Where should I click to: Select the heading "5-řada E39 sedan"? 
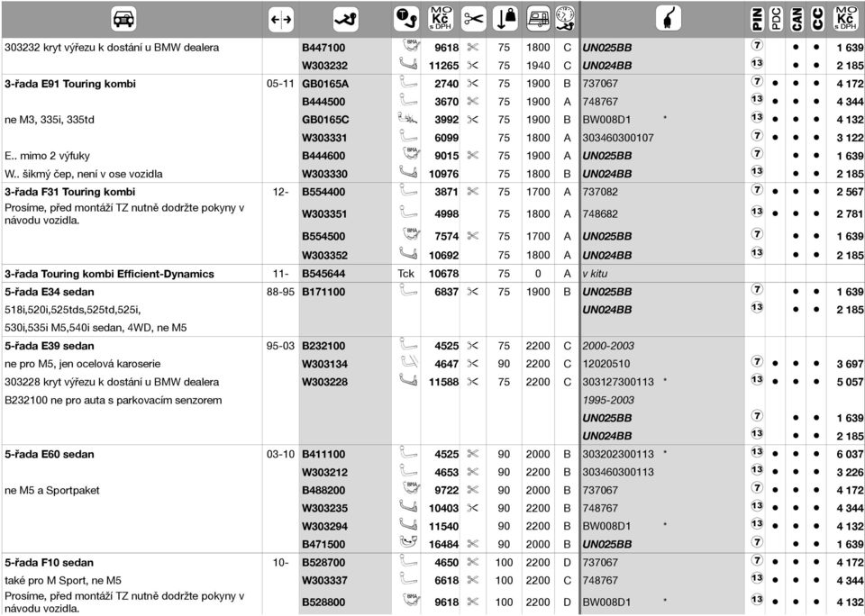49,346
